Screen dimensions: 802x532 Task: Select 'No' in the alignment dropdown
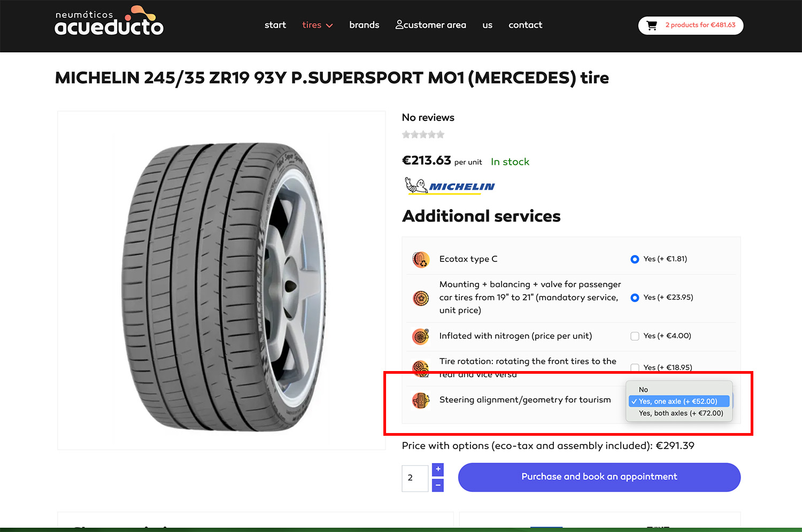[644, 390]
